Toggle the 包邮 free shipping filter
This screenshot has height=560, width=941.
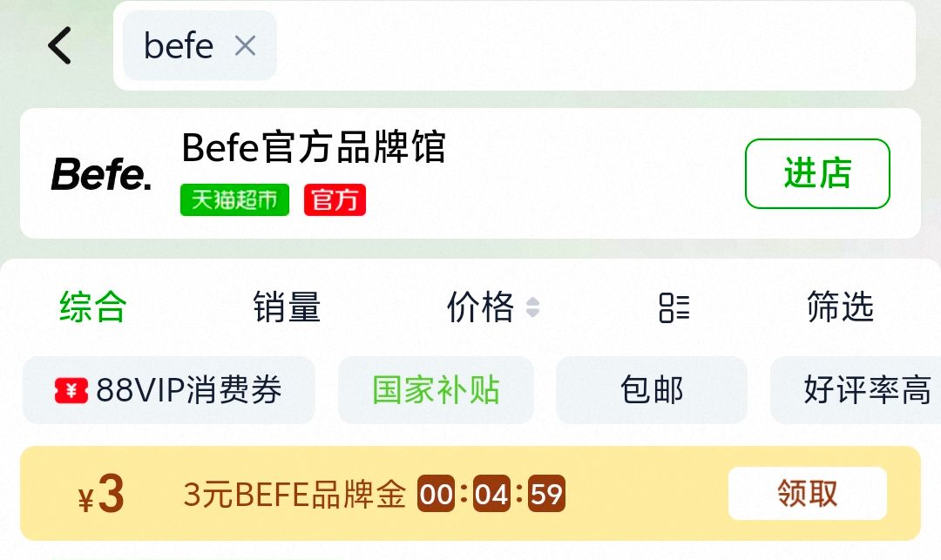tap(651, 390)
